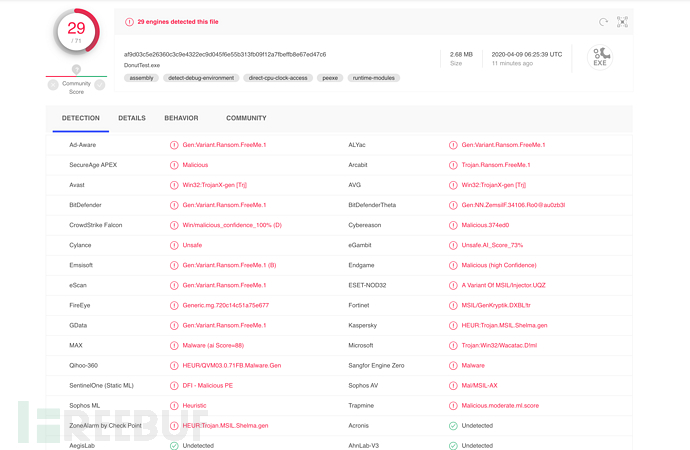The height and width of the screenshot is (450, 690).
Task: Click the 2020-04-09 06:25:39 UTC timestamp
Action: click(x=527, y=55)
